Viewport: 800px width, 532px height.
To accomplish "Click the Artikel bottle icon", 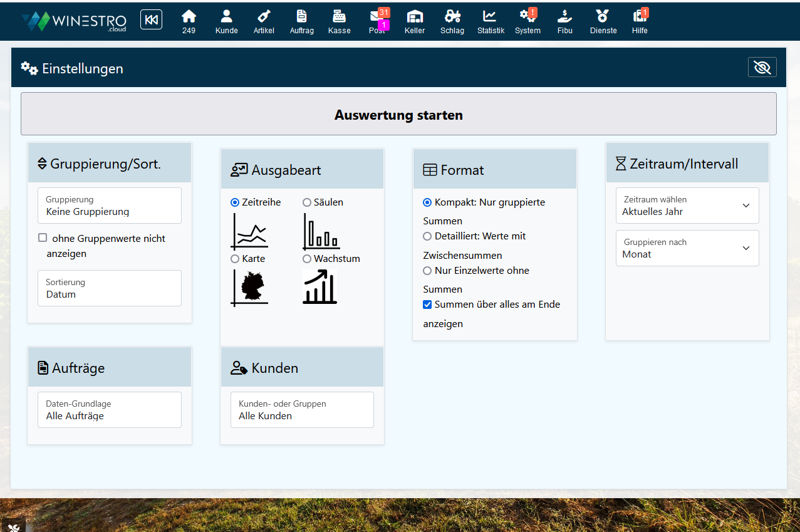I will point(264,17).
